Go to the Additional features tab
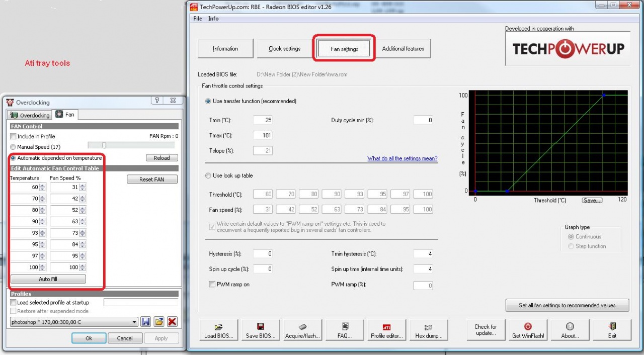 [403, 49]
